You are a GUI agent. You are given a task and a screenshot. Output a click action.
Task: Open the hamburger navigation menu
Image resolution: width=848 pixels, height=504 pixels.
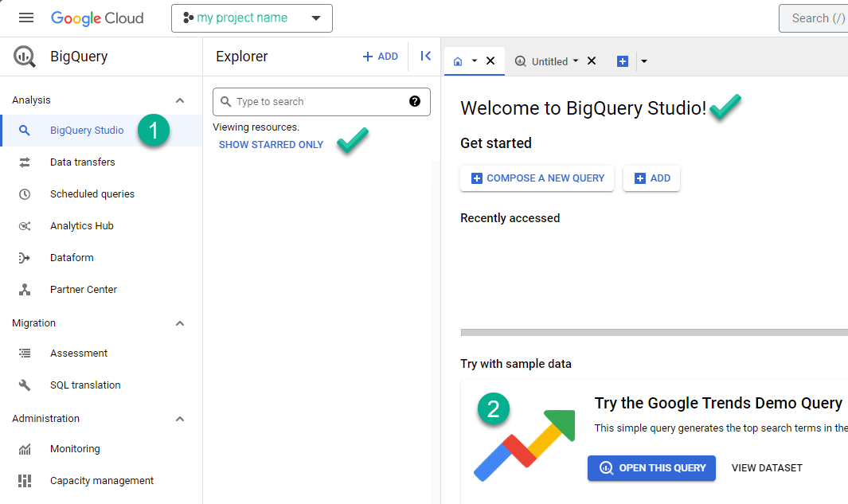[26, 18]
